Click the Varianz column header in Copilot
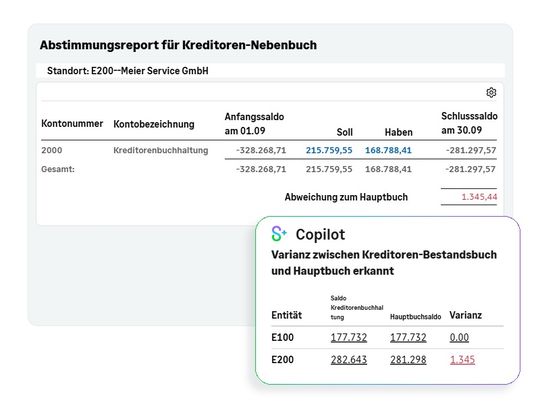This screenshot has height=405, width=540. pyautogui.click(x=466, y=315)
